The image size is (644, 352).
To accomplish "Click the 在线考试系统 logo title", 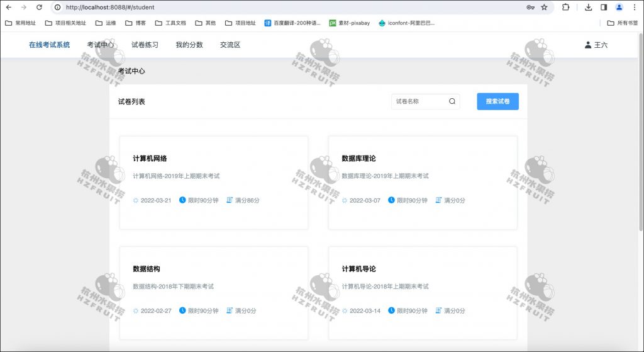I will pos(49,45).
